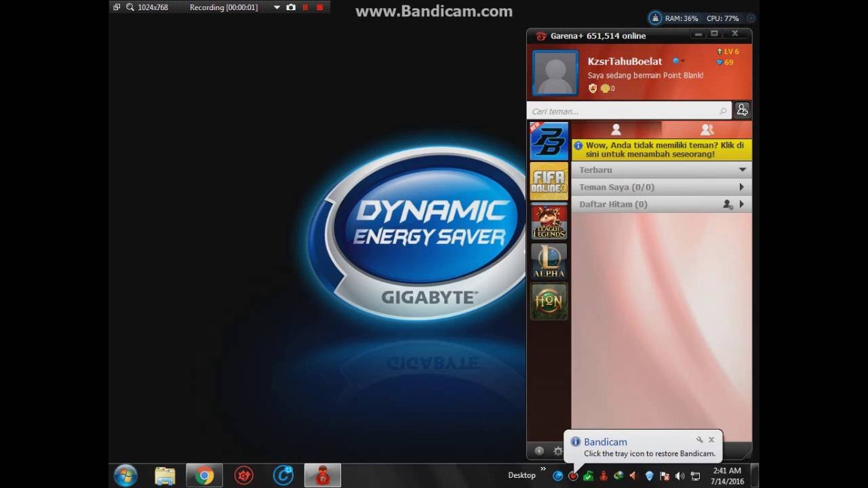Open the HoN game icon

[x=549, y=302]
